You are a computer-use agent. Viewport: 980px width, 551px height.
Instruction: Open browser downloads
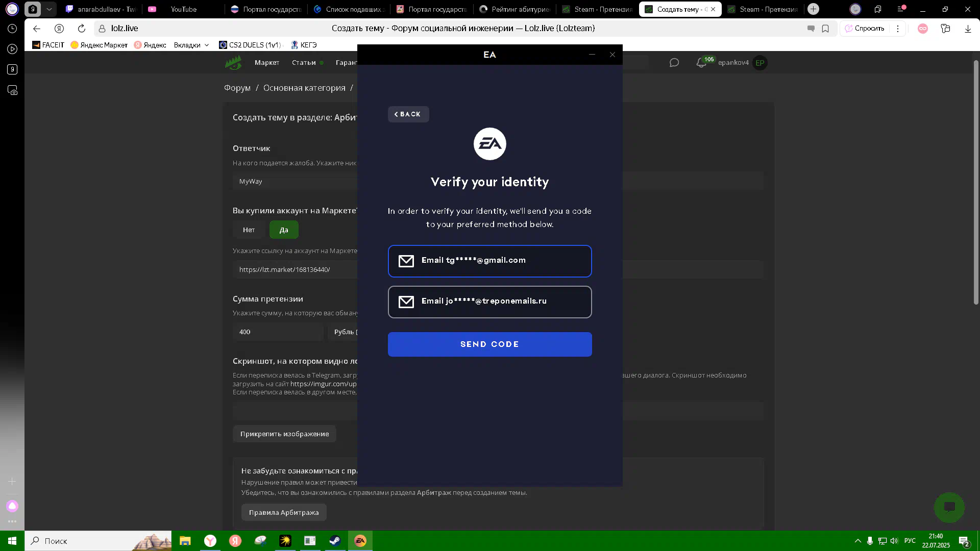968,29
